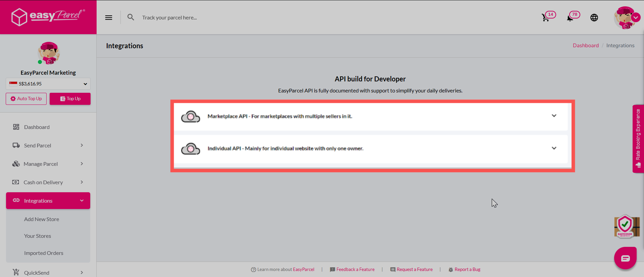Click the Manage Parcel boxes icon

(16, 164)
